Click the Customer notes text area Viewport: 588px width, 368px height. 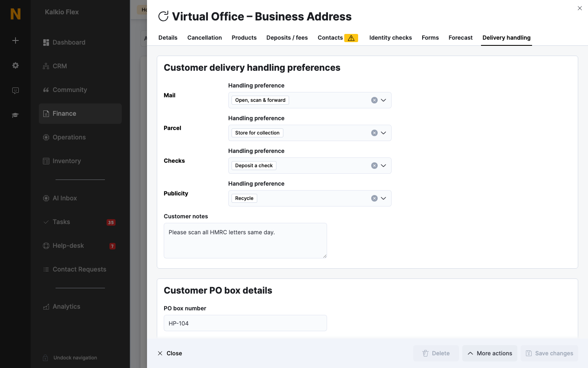click(x=245, y=240)
